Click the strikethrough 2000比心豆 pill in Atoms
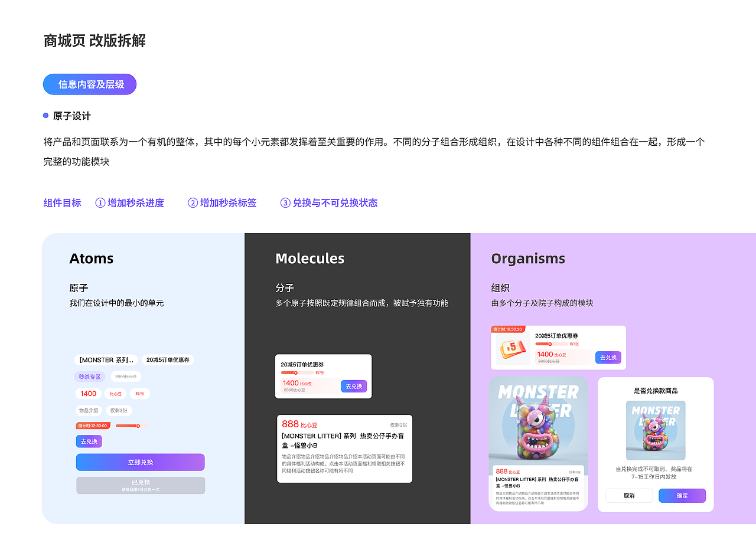The height and width of the screenshot is (550, 756). [126, 377]
